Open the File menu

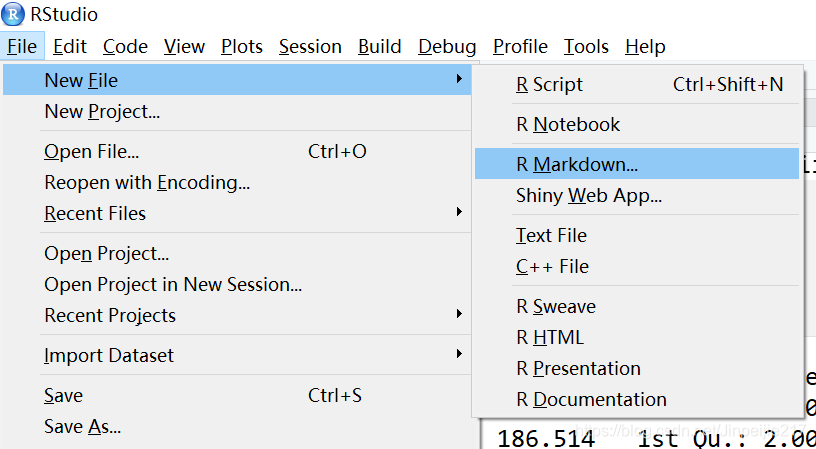[22, 46]
